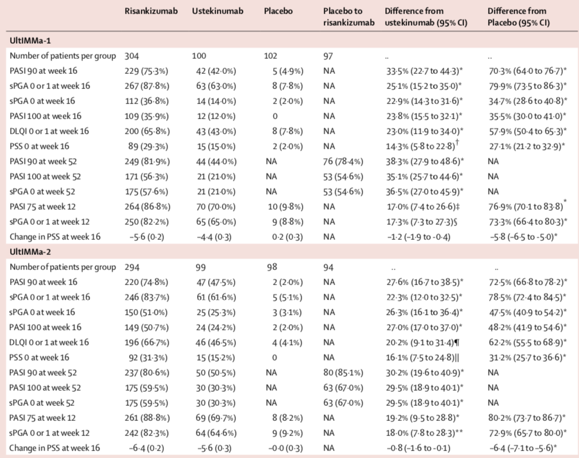Click the cell "69 (69·7%)"
The image size is (579, 458).
click(x=215, y=418)
